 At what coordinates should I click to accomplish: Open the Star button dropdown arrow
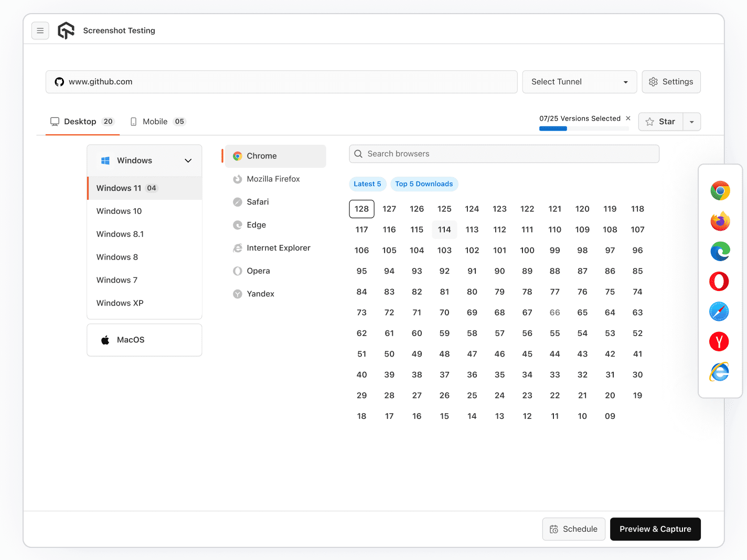[692, 122]
